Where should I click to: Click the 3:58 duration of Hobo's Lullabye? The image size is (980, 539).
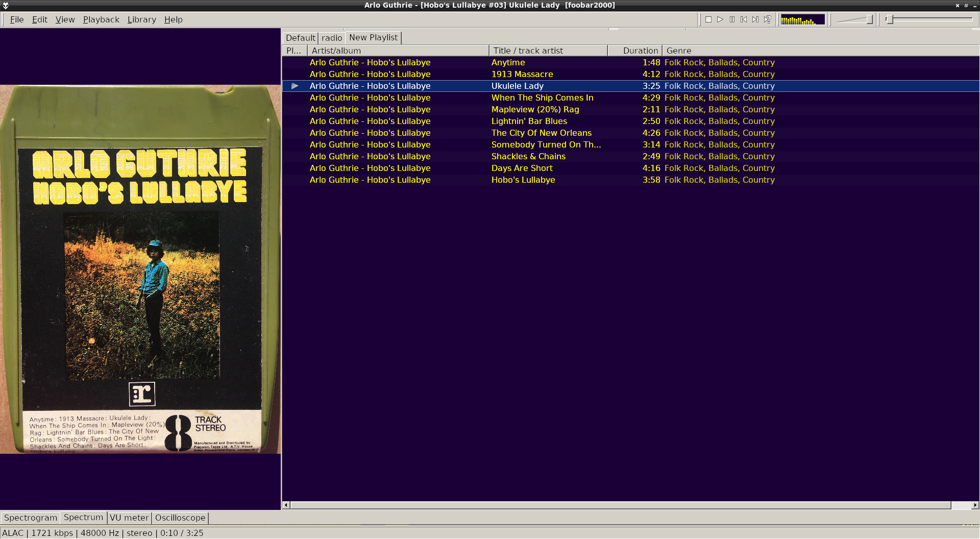[651, 180]
